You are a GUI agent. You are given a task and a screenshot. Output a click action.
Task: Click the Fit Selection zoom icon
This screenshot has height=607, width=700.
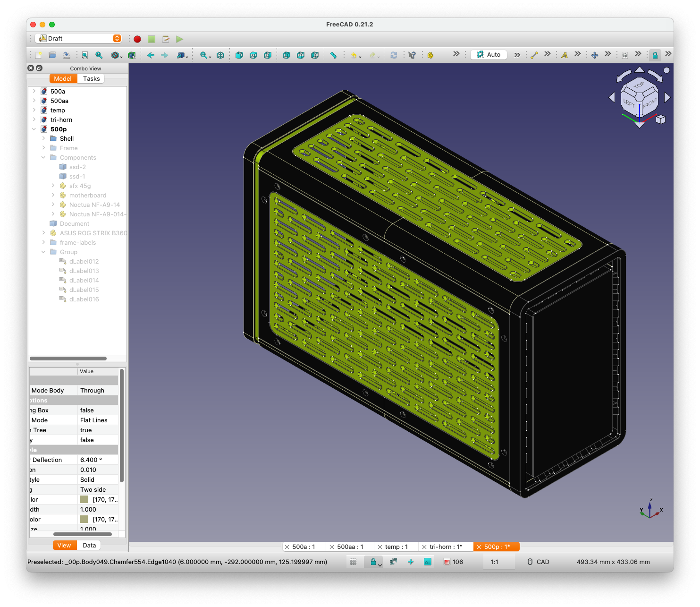pyautogui.click(x=99, y=55)
